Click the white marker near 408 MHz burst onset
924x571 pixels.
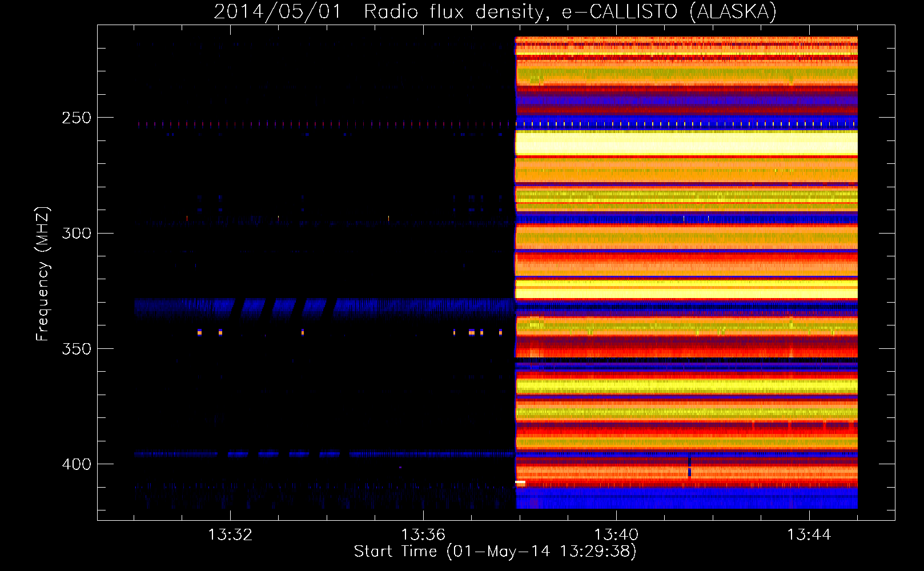[x=520, y=482]
